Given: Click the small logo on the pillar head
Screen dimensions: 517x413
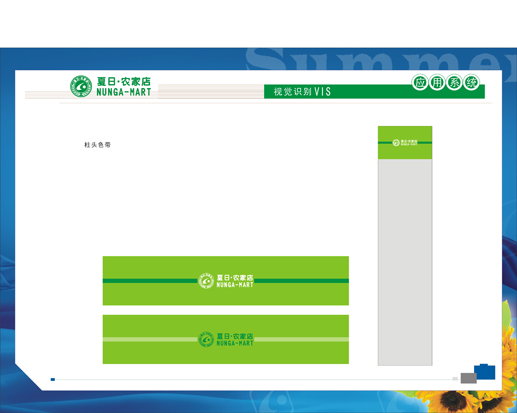Looking at the screenshot, I should [405, 143].
